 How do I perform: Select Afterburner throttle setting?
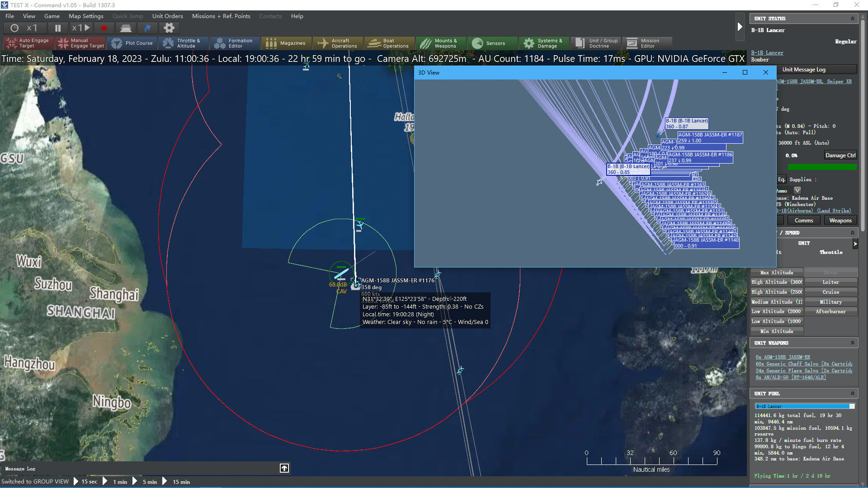click(830, 311)
